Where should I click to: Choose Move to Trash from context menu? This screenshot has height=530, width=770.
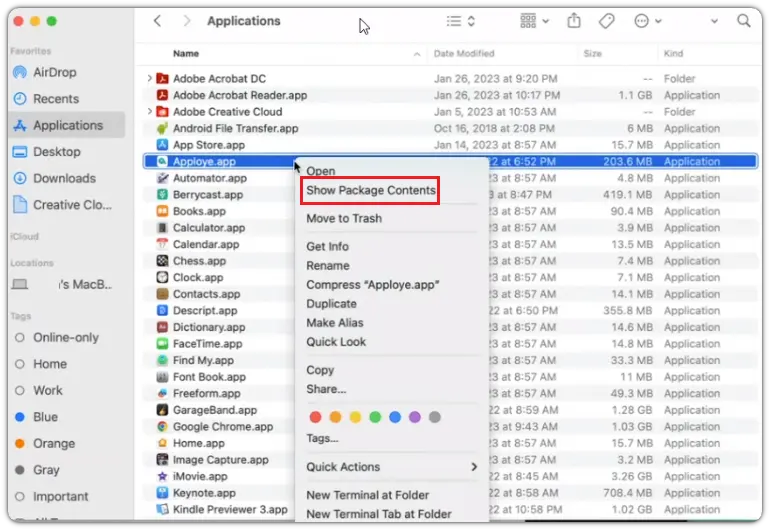[x=344, y=218]
